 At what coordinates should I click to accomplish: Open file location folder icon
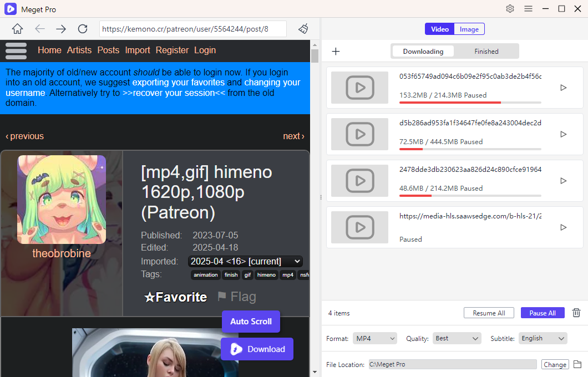[577, 364]
